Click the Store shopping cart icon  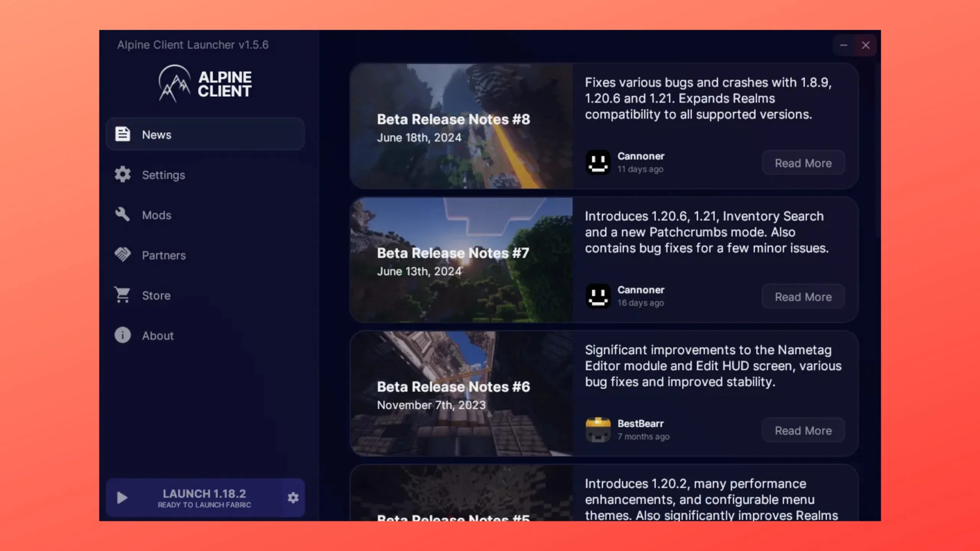[122, 295]
